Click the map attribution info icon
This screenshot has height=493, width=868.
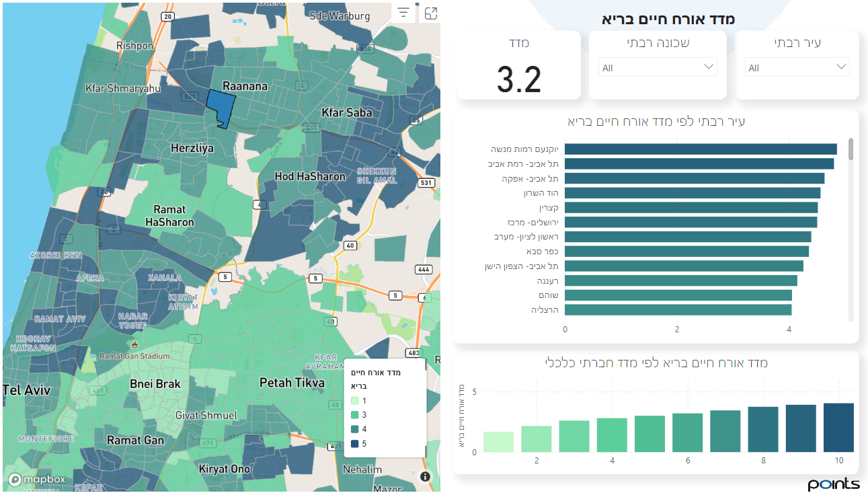click(x=425, y=476)
